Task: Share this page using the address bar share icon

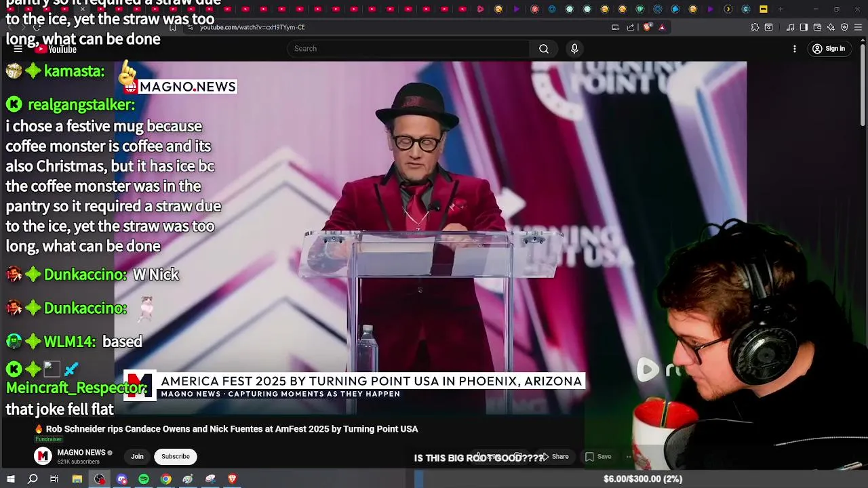Action: point(631,27)
